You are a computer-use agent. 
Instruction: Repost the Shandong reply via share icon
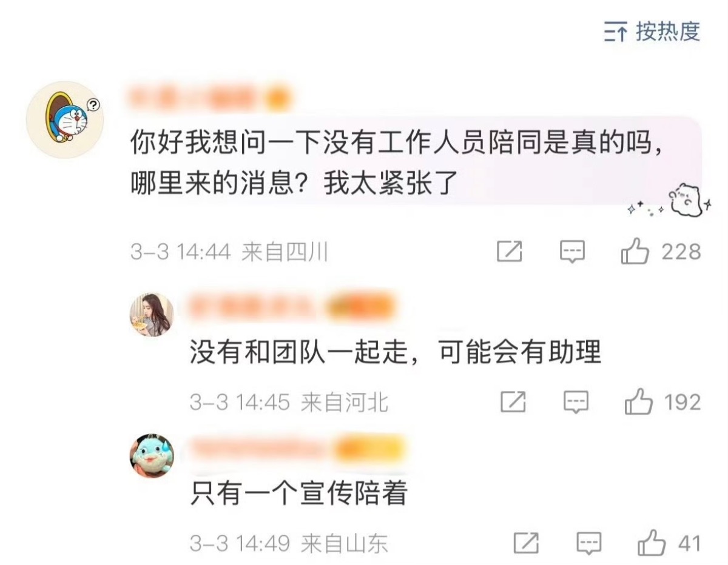pos(527,543)
